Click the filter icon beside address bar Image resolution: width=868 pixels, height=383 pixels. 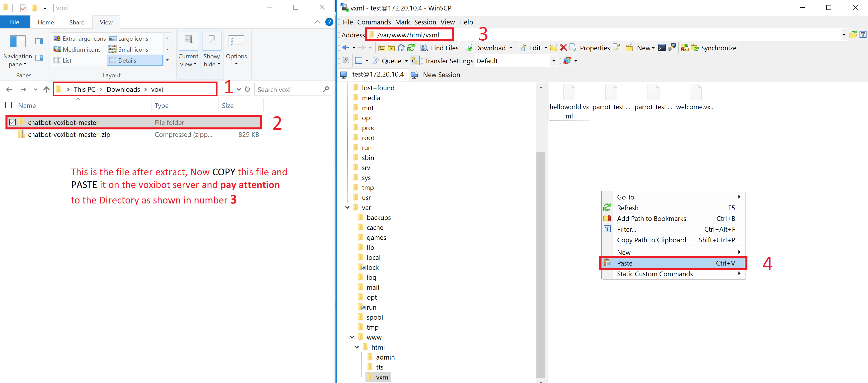863,35
